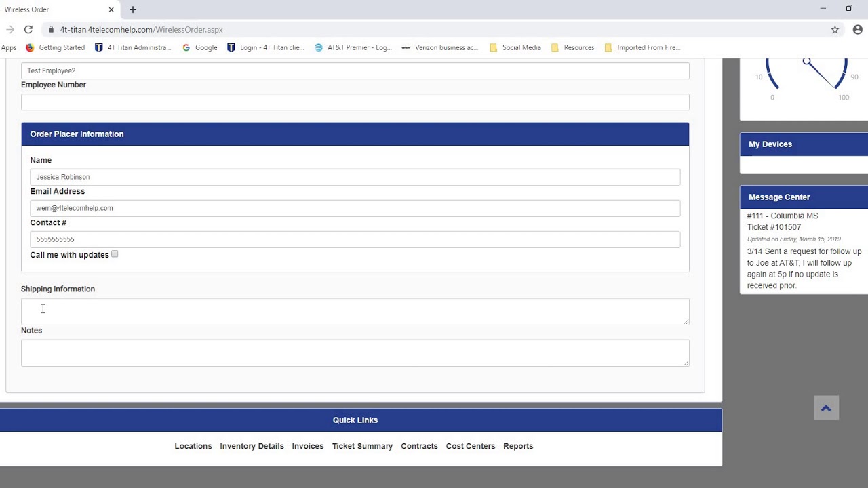Click the My Devices panel header
Viewport: 868px width, 488px height.
click(x=804, y=144)
